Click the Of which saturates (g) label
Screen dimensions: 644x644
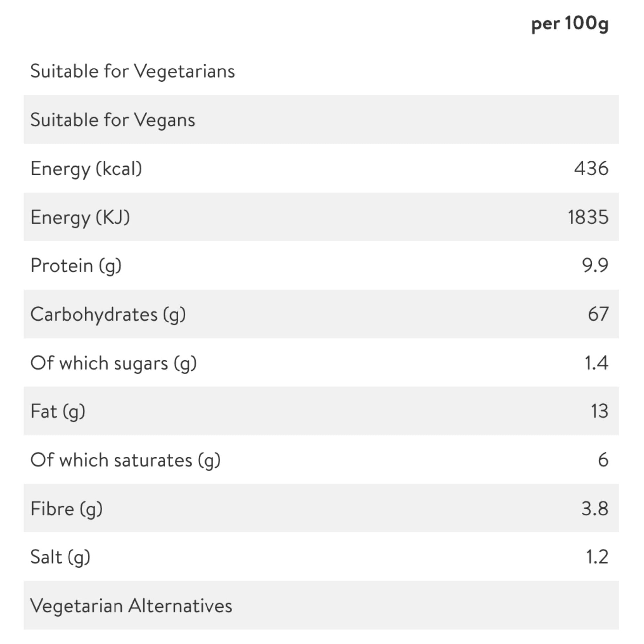[x=125, y=460]
